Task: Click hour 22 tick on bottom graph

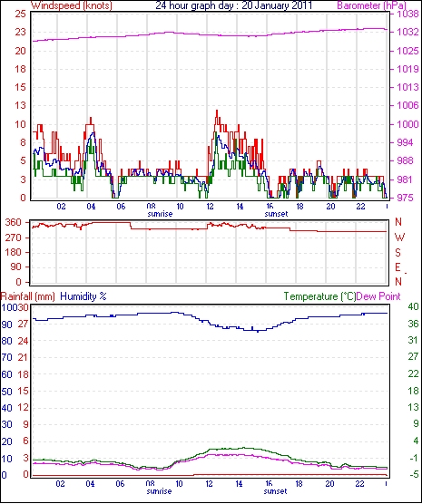Action: coord(359,484)
